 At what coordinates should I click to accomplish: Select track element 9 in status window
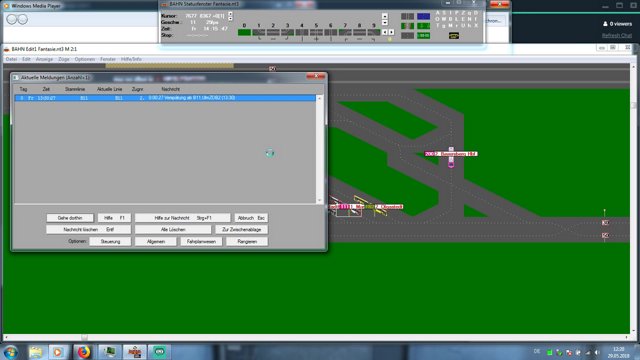point(373,32)
